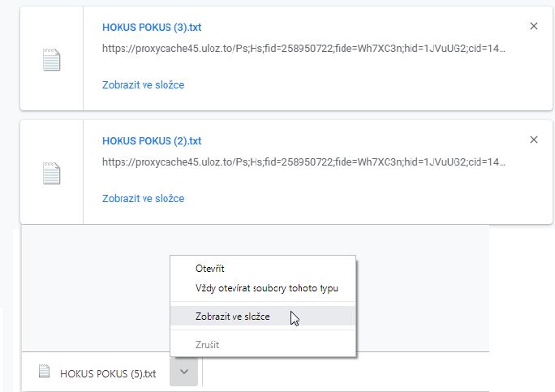The height and width of the screenshot is (392, 555).
Task: Click the text file icon for HOKUS POKUS (2).txt
Action: coord(52,174)
